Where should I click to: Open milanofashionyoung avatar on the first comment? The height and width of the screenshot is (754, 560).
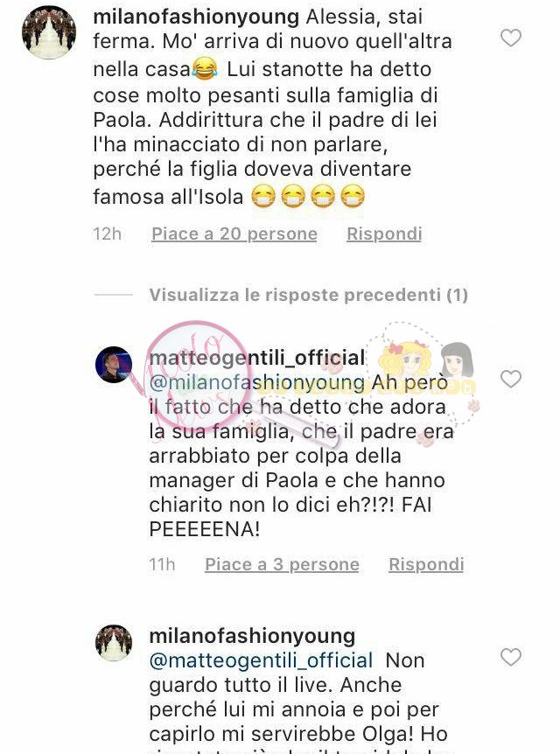49,32
